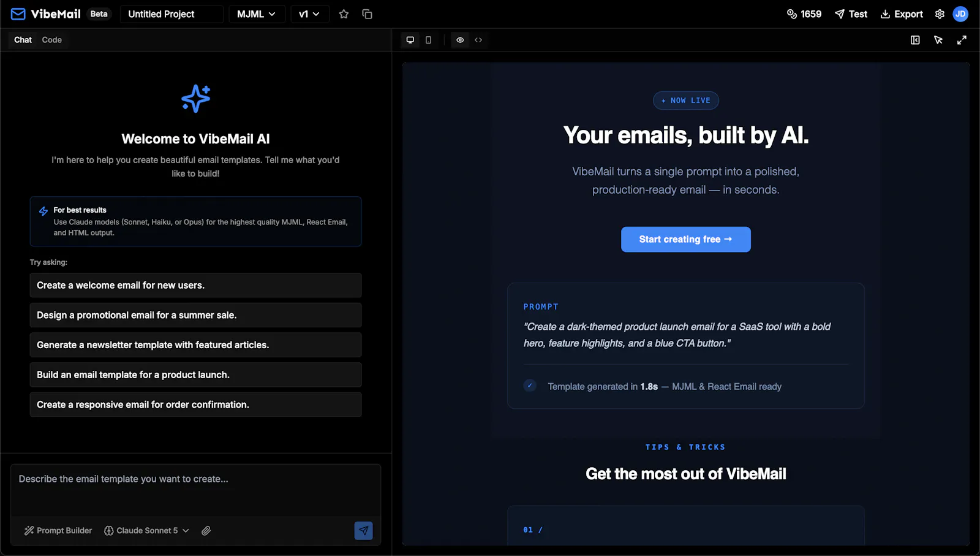Rename the Untitled Project field
The image size is (980, 556).
pyautogui.click(x=171, y=14)
